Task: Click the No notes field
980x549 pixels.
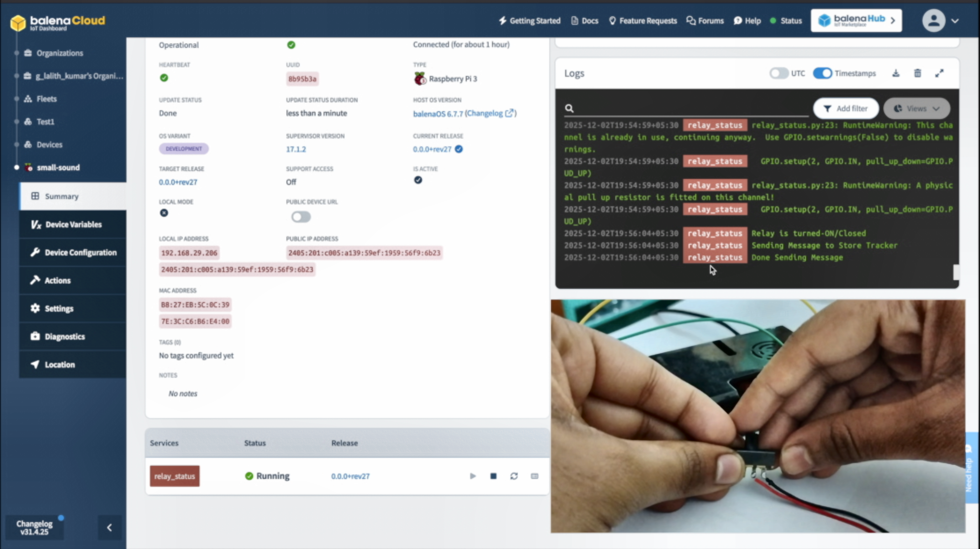Action: click(x=183, y=394)
